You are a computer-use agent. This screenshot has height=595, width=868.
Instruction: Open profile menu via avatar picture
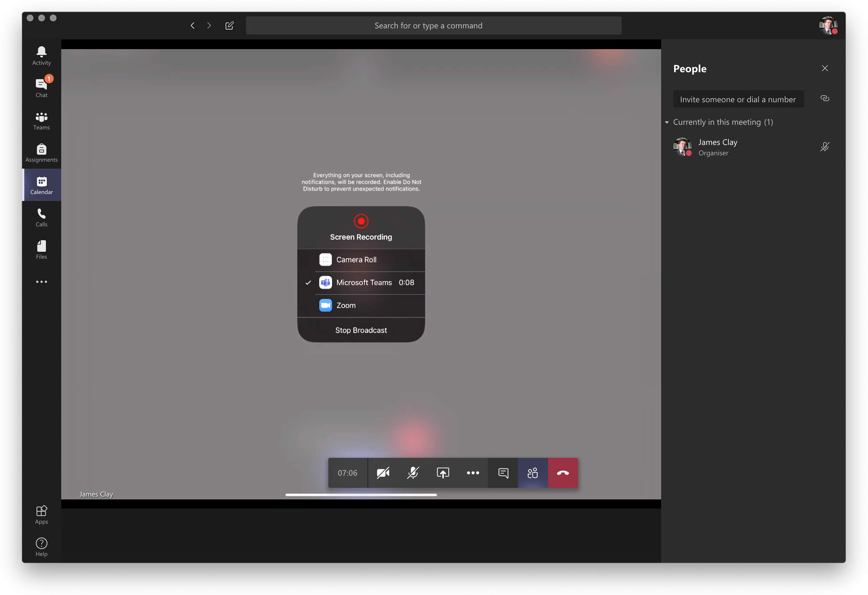click(828, 26)
